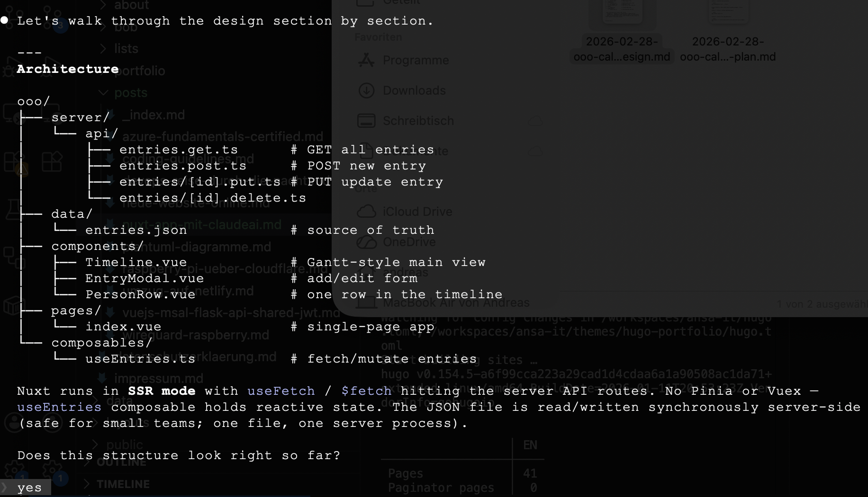Image resolution: width=868 pixels, height=497 pixels.
Task: Expand the TIMELINE section
Action: (123, 484)
